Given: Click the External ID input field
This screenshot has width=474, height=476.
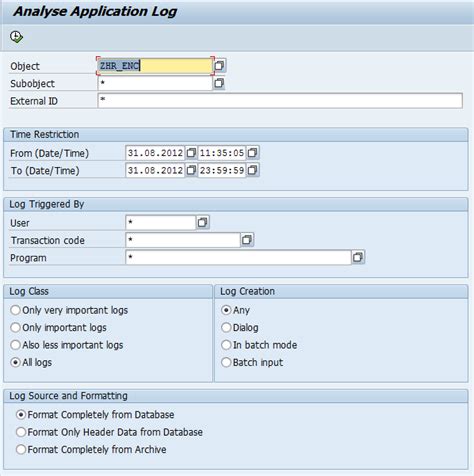Looking at the screenshot, I should pyautogui.click(x=280, y=101).
